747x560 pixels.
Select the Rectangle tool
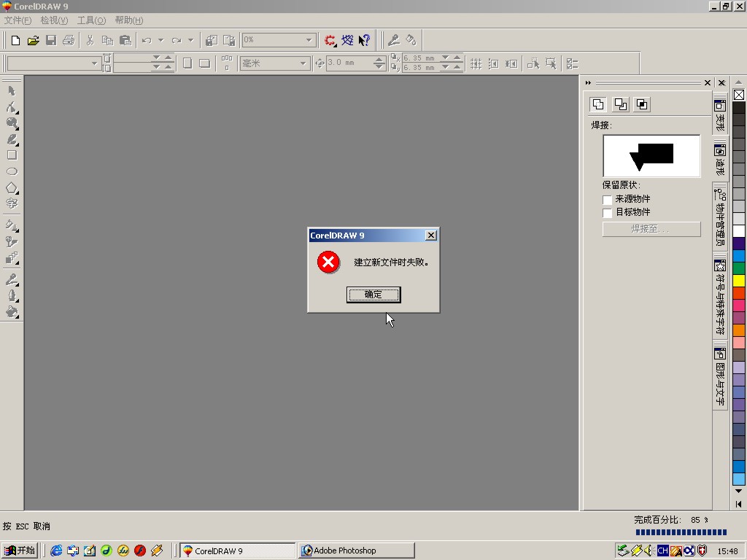coord(12,155)
